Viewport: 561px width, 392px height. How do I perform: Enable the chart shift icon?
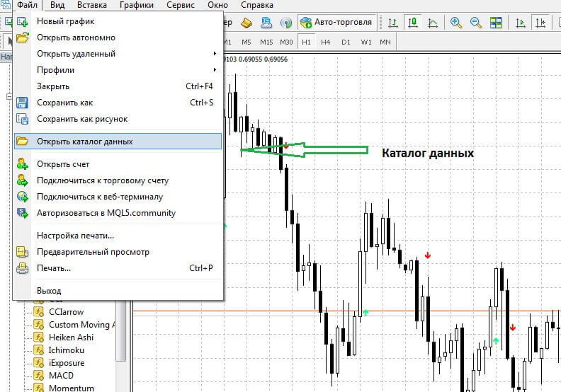coord(540,22)
